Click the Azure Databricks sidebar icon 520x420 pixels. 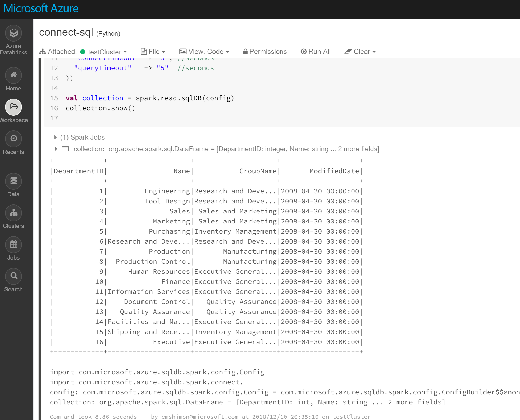[13, 33]
